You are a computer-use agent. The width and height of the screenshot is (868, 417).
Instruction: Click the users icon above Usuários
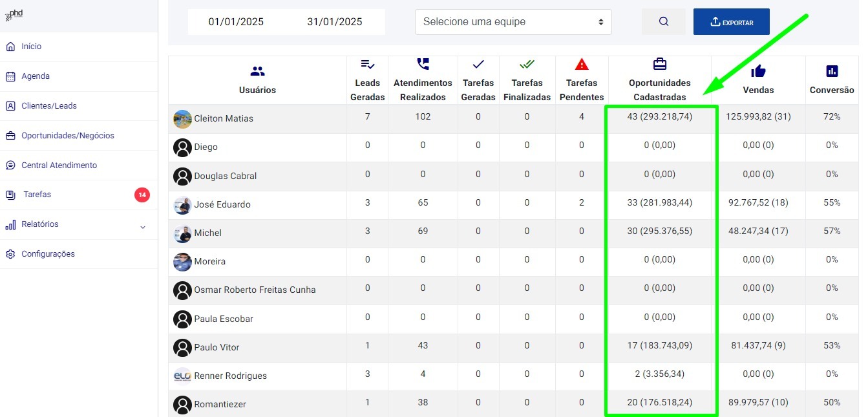point(257,71)
